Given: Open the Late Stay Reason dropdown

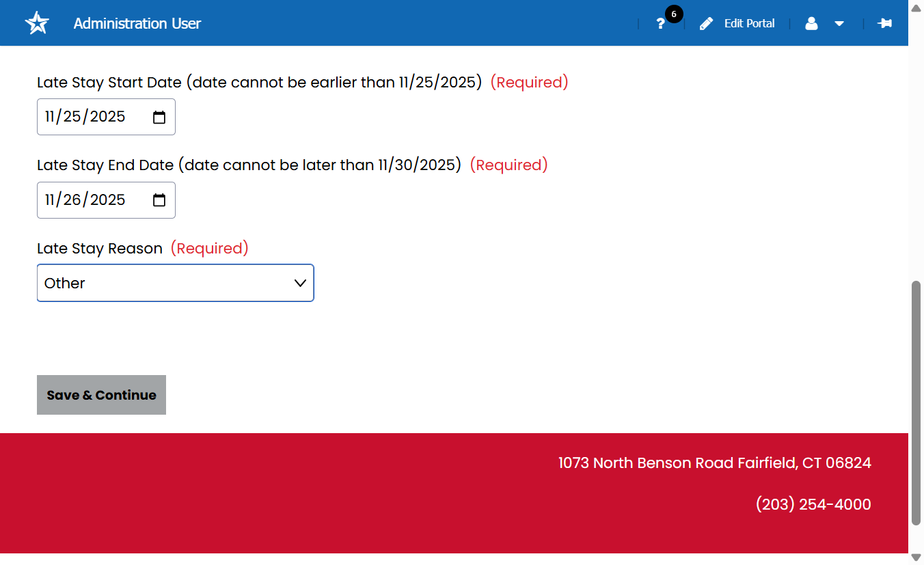Looking at the screenshot, I should (175, 283).
